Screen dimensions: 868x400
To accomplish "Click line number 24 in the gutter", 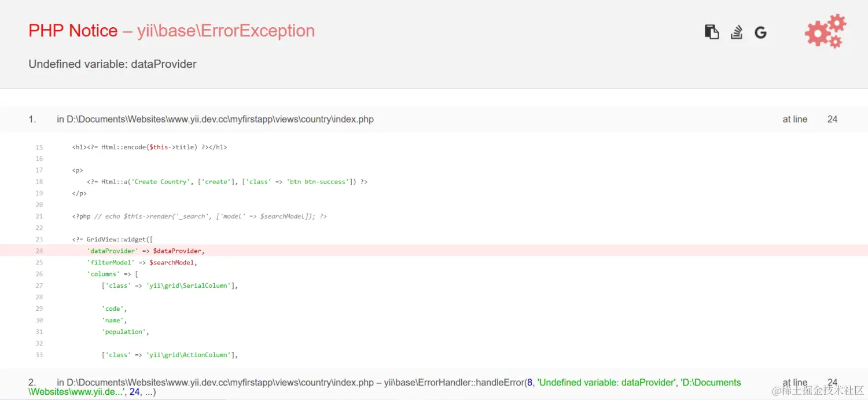I will click(39, 251).
